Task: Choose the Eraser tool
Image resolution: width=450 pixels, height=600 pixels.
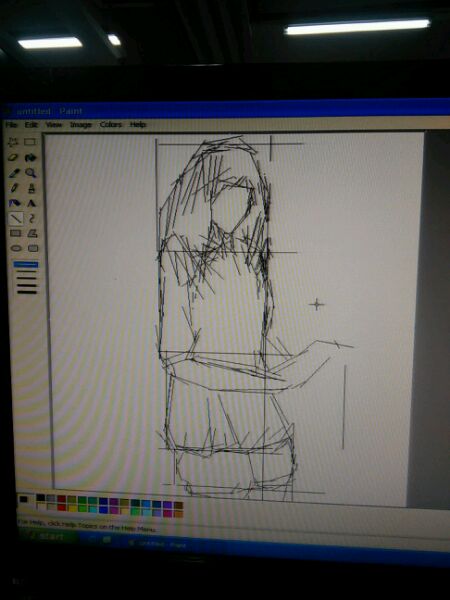Action: click(x=13, y=157)
